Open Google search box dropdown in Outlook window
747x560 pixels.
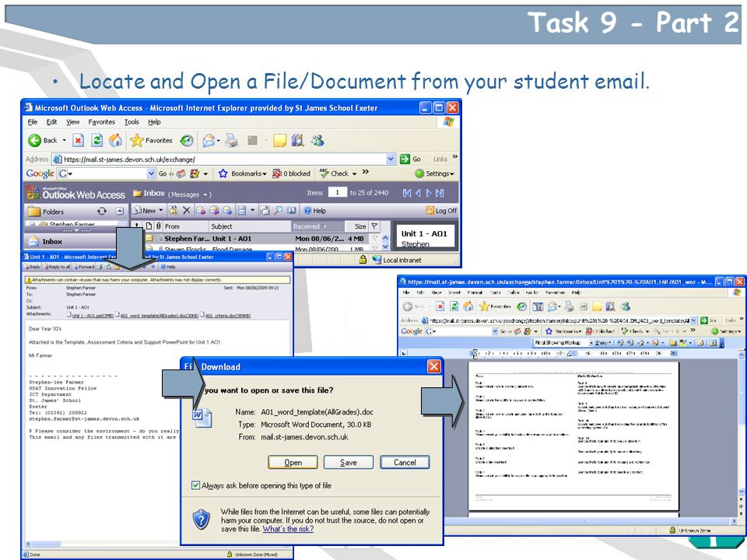coord(152,173)
